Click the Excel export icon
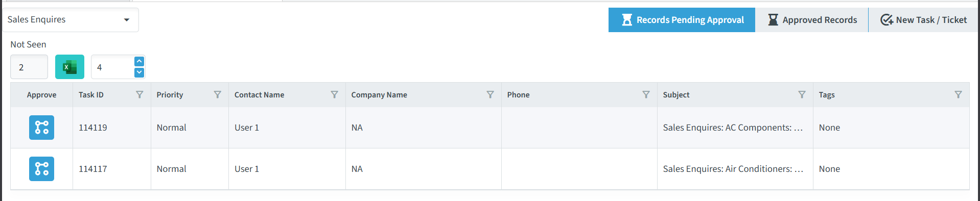Screen dimensions: 980x201 tap(69, 67)
